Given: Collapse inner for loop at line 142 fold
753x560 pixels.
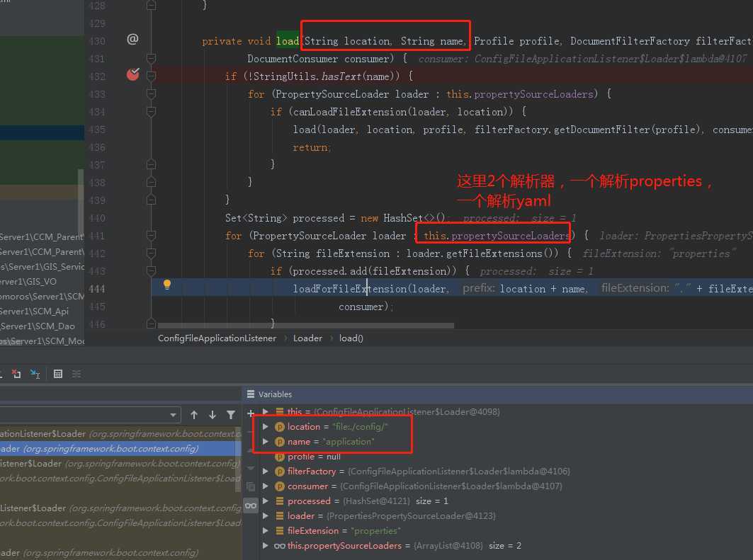Looking at the screenshot, I should [151, 253].
